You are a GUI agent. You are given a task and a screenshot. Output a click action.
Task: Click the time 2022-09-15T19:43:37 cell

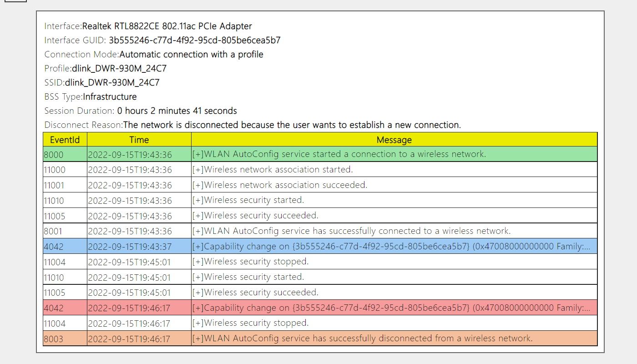[139, 247]
